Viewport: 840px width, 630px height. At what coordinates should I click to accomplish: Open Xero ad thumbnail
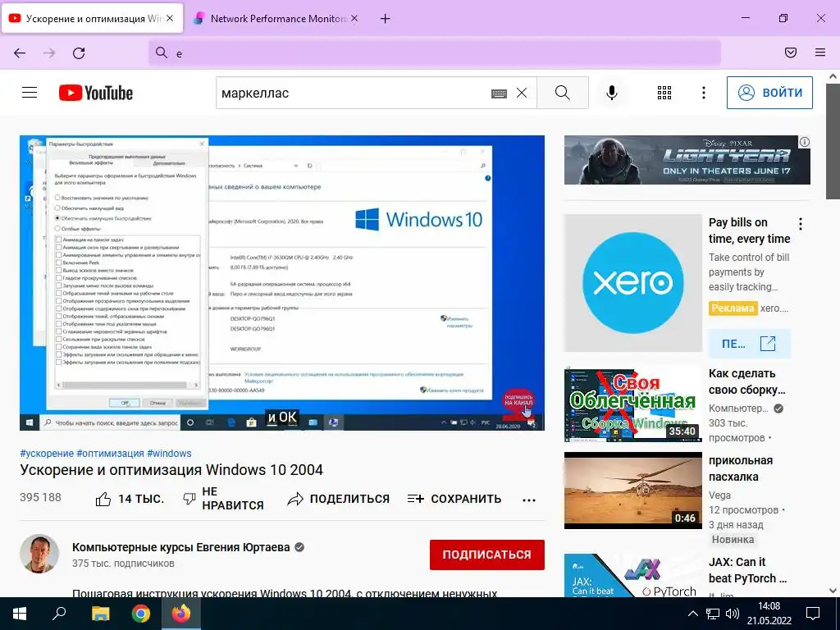point(632,283)
